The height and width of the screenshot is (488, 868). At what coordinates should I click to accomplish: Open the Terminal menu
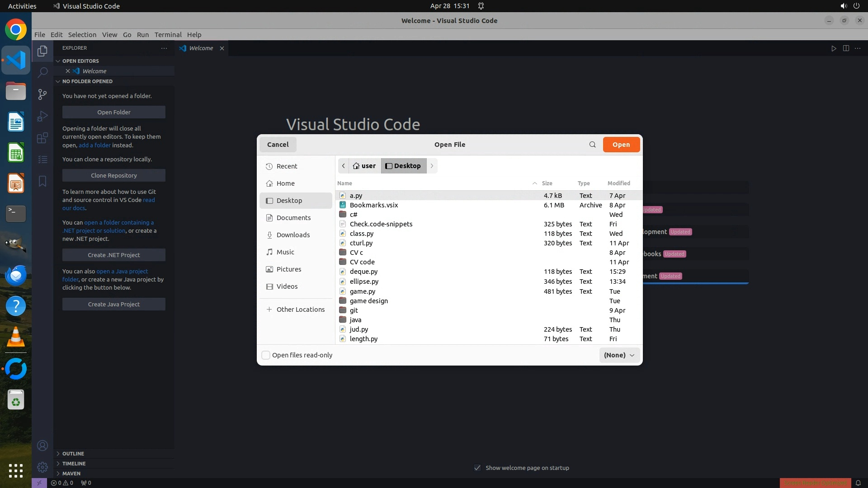click(x=168, y=35)
